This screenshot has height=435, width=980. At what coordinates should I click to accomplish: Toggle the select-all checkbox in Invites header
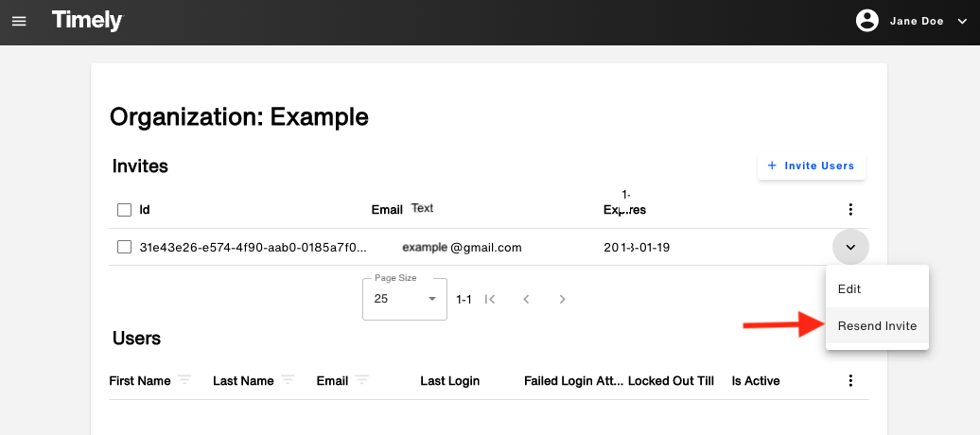124,210
